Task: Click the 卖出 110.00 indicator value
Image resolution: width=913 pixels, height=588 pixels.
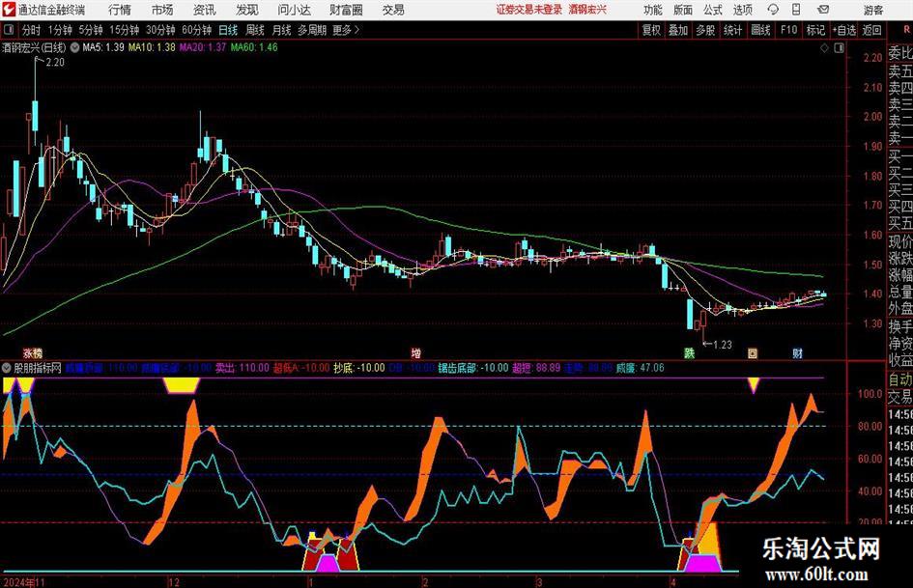Action: 242,367
